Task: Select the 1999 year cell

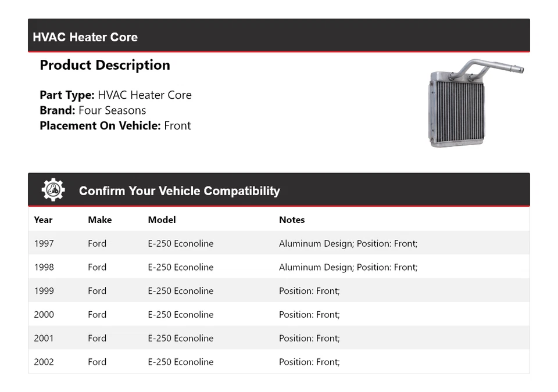Action: (x=44, y=291)
